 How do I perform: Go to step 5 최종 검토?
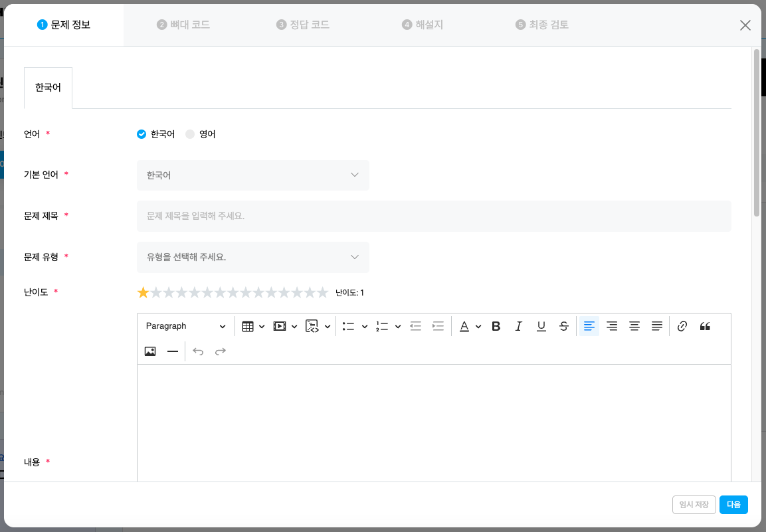pyautogui.click(x=541, y=25)
